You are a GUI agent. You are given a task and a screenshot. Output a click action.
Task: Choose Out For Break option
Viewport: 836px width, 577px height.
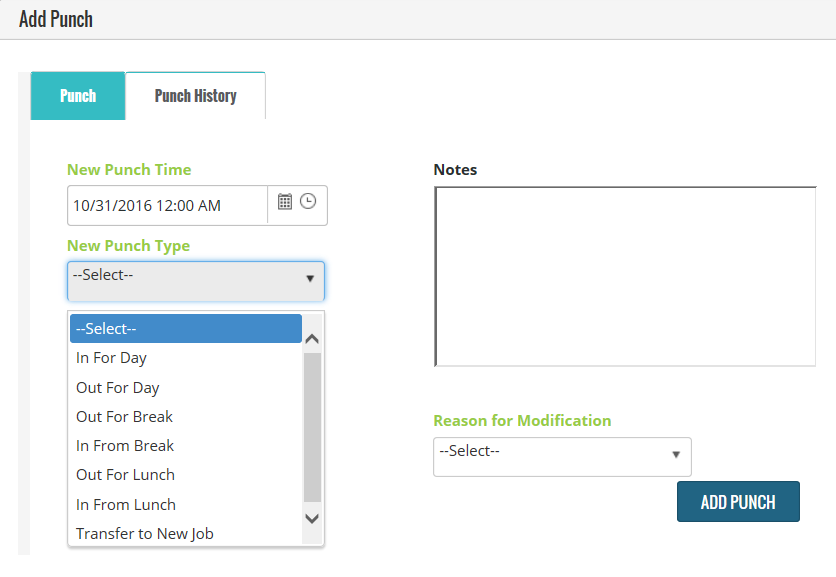tap(125, 417)
